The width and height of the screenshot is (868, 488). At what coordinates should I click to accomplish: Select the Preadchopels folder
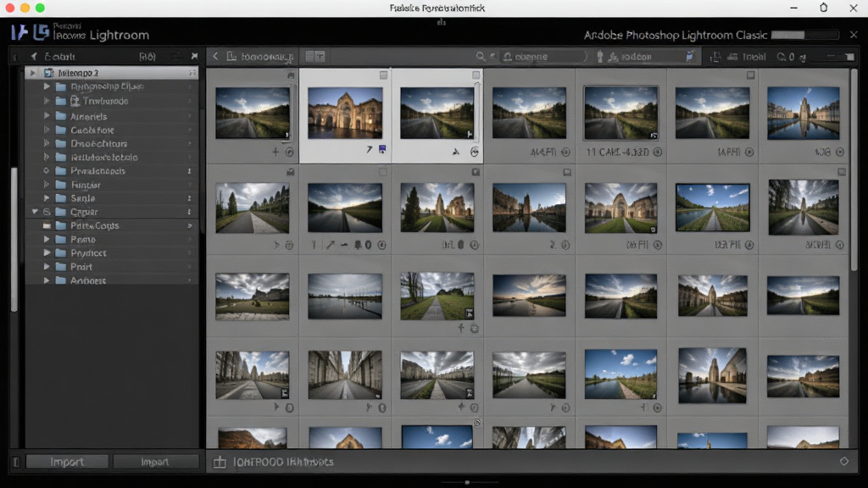(x=113, y=171)
